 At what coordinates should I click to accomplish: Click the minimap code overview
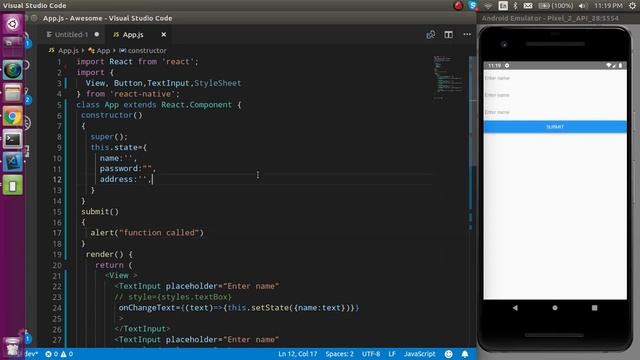(448, 78)
